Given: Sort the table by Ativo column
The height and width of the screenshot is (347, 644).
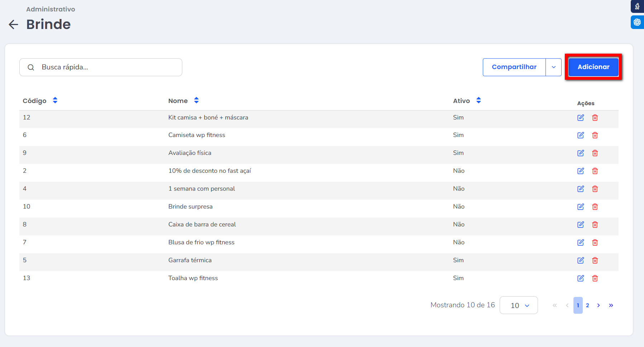Looking at the screenshot, I should point(479,101).
